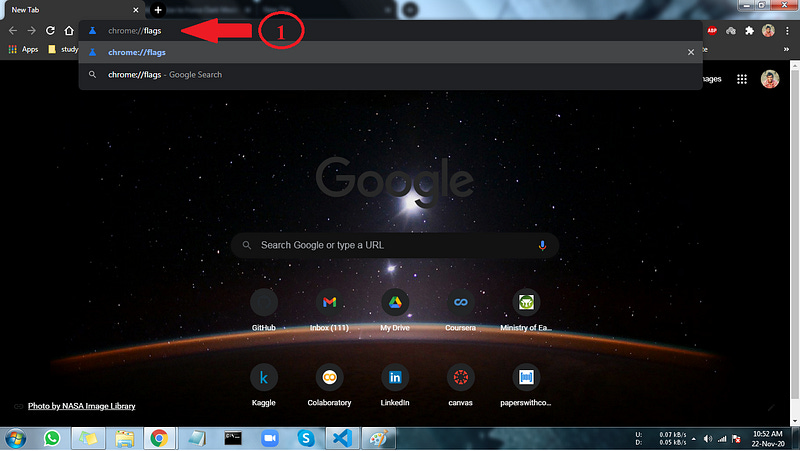Screen dimensions: 800x451
Task: Open a new tab with plus button
Action: [x=158, y=10]
